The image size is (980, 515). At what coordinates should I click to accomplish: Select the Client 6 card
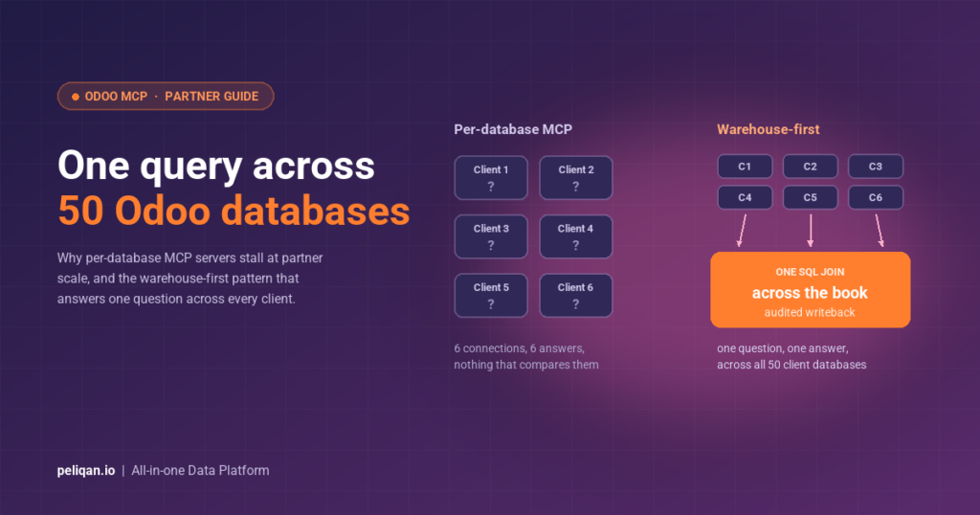(575, 296)
